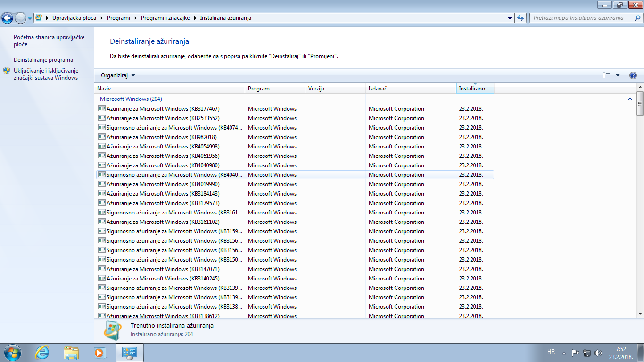The width and height of the screenshot is (644, 362).
Task: Open the volume speaker tray icon
Action: click(x=598, y=353)
